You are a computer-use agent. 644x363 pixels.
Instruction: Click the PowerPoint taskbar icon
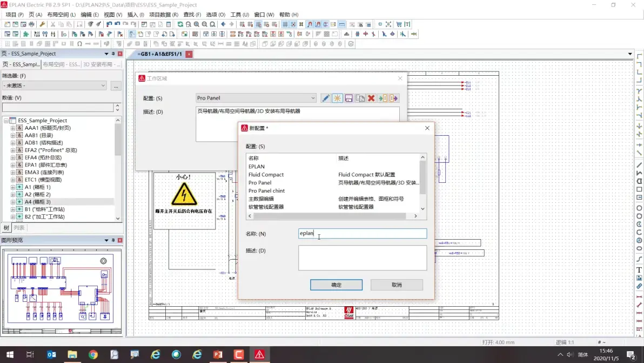[x=218, y=354]
